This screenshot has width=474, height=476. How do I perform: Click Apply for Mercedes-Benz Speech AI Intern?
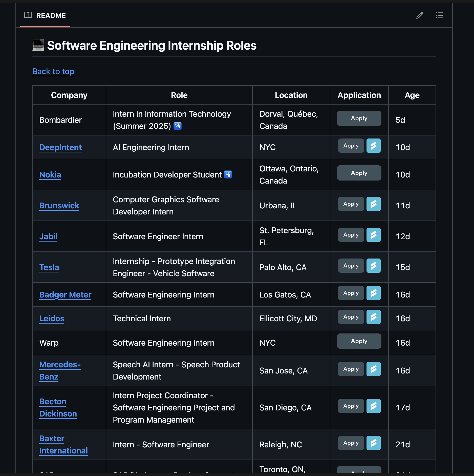pyautogui.click(x=351, y=369)
